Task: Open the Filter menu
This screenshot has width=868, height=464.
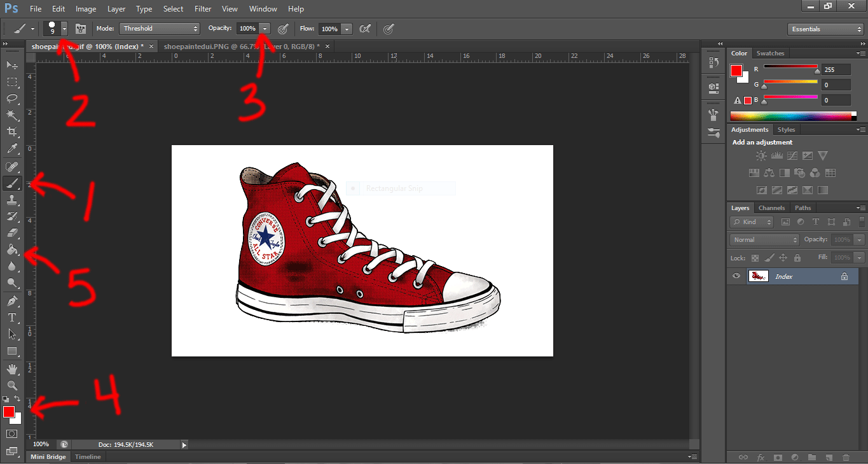Action: click(203, 9)
